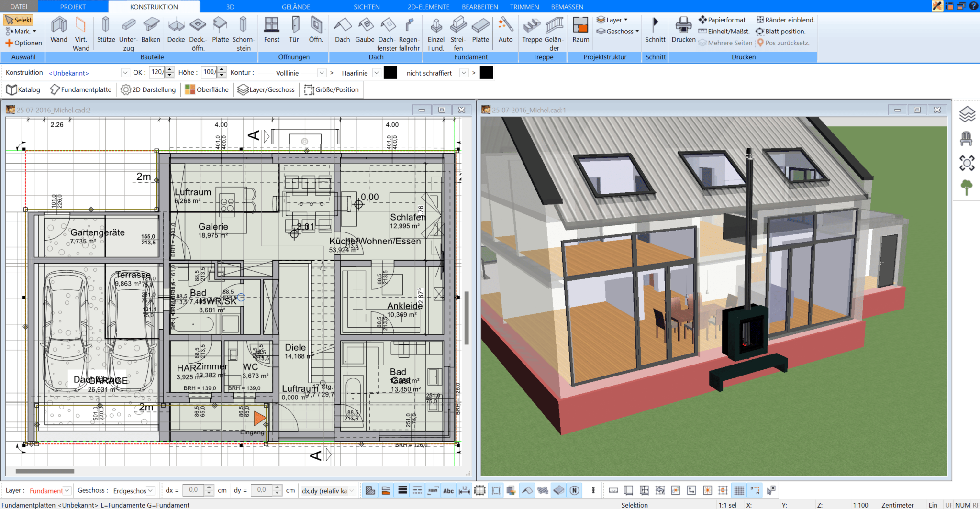The image size is (980, 509).
Task: Click the black Haarlinie color swatch
Action: (390, 73)
